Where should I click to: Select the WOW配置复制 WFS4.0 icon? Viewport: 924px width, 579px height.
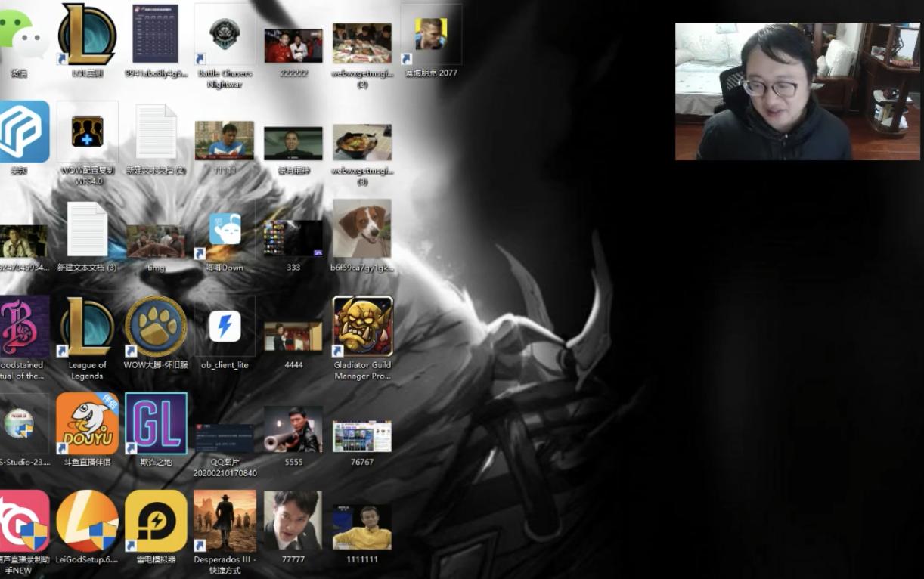coord(88,132)
